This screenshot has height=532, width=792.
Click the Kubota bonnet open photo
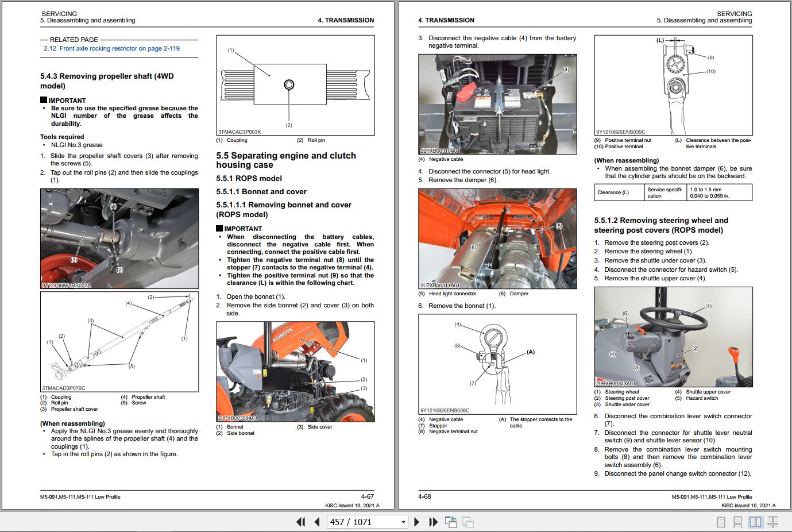(295, 372)
